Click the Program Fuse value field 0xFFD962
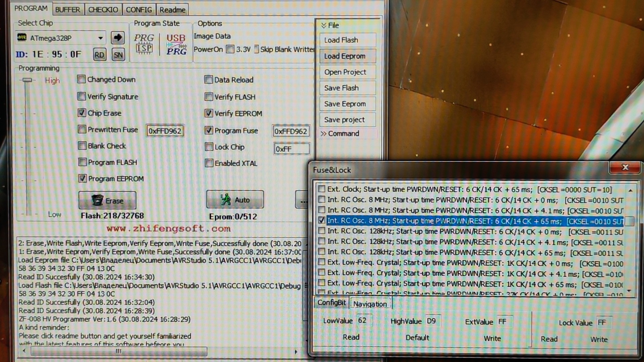The image size is (644, 362). coord(291,131)
